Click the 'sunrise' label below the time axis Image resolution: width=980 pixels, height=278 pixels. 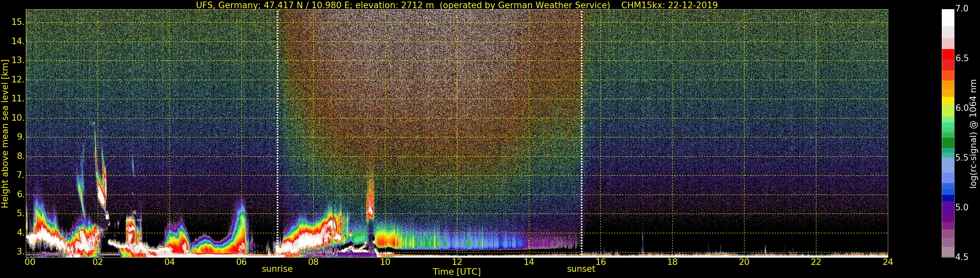[277, 269]
